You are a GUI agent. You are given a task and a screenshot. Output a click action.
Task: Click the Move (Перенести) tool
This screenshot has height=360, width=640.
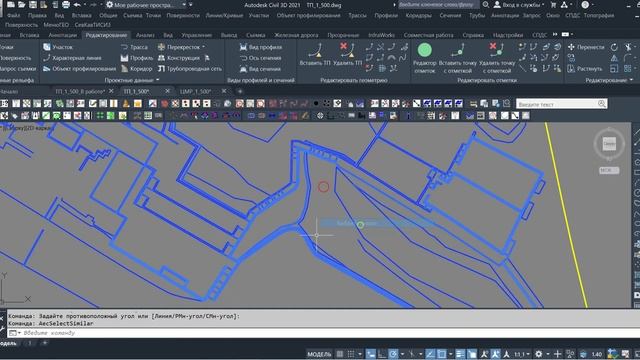pyautogui.click(x=586, y=47)
